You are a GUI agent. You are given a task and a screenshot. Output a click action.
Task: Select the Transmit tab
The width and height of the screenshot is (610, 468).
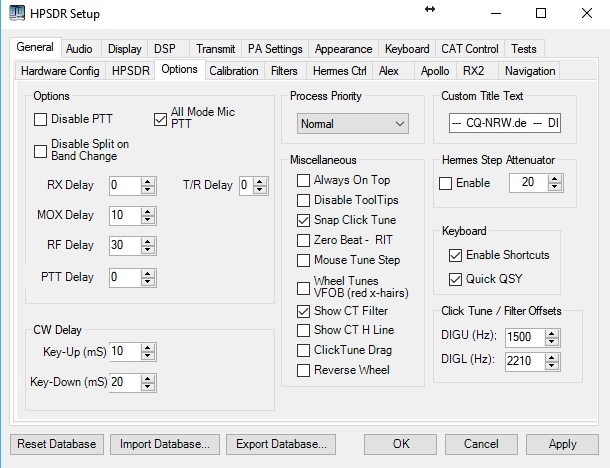216,49
